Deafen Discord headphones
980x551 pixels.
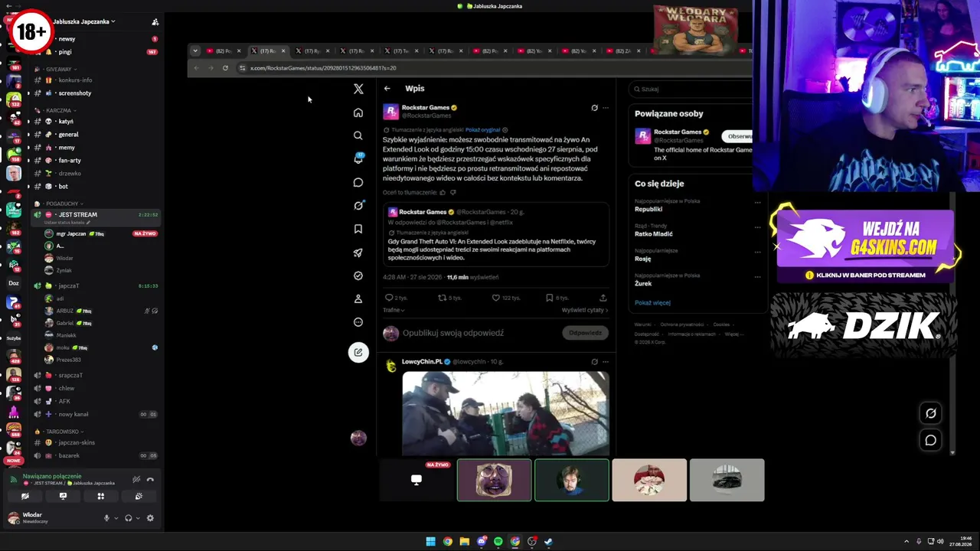pos(128,518)
